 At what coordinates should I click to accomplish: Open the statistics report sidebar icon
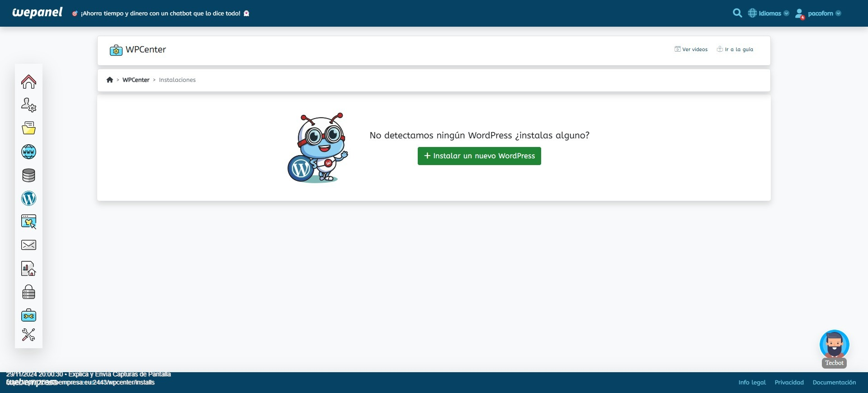[28, 269]
